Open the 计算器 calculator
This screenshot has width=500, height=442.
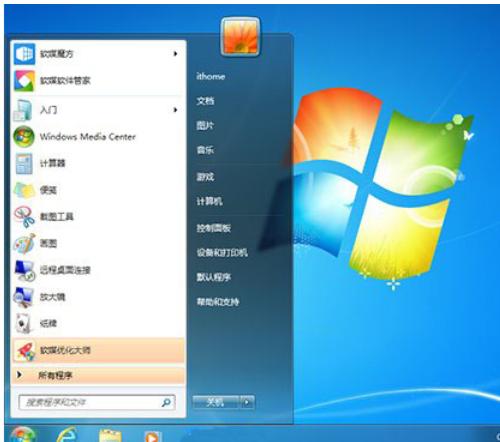click(x=98, y=163)
